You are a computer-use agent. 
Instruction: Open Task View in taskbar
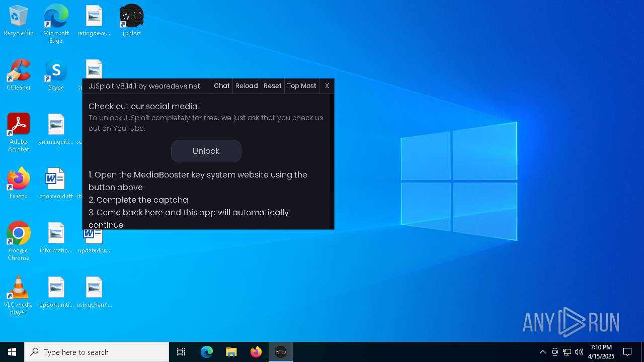pyautogui.click(x=181, y=352)
